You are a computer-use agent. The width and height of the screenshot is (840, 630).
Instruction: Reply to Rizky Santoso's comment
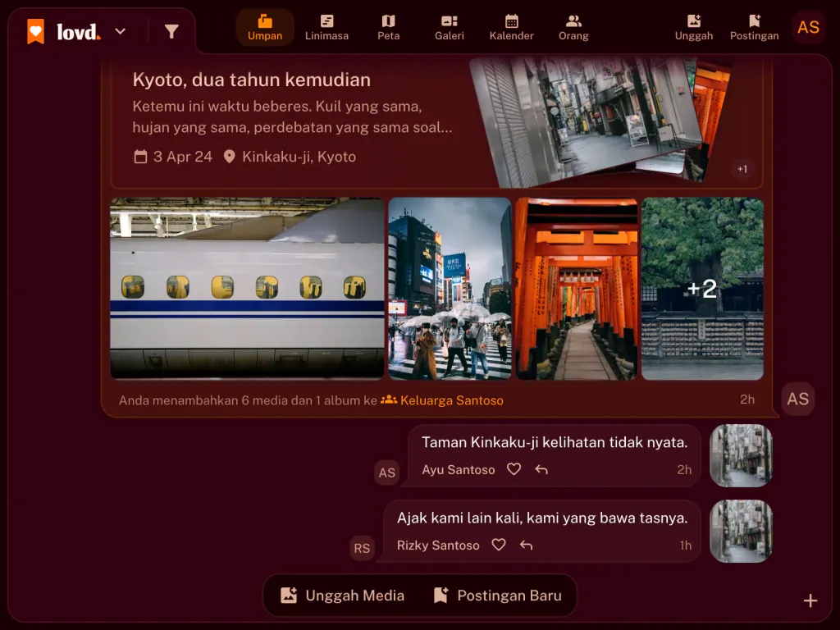click(x=527, y=546)
